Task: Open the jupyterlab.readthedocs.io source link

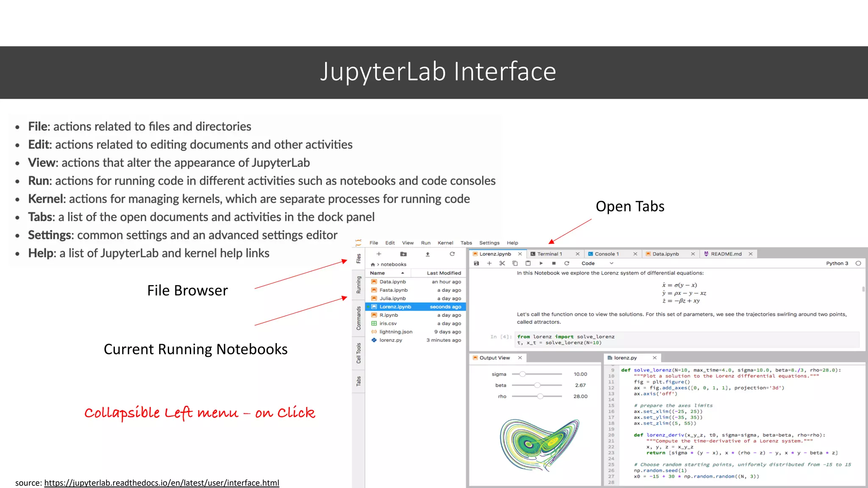Action: point(161,483)
